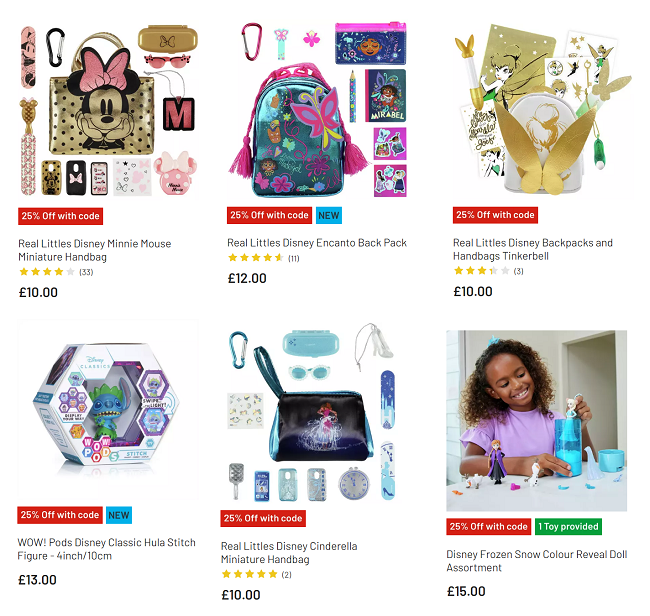Open the Backpacks and Handbags Tinkerbell title link
This screenshot has height=616, width=650.
pyautogui.click(x=533, y=249)
